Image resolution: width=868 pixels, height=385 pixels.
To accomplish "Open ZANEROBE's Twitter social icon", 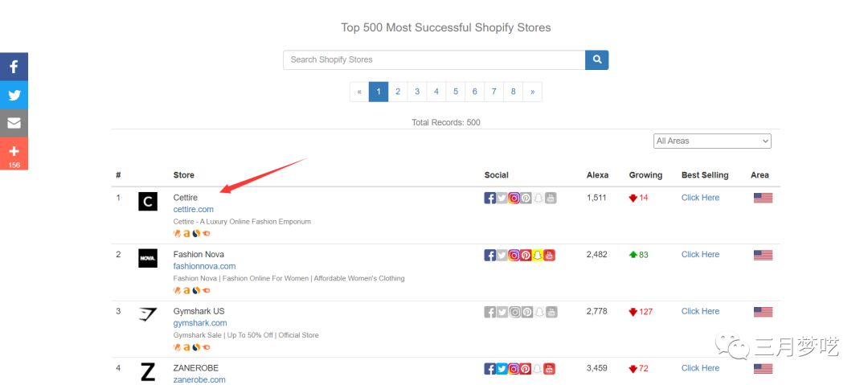I will coord(502,369).
